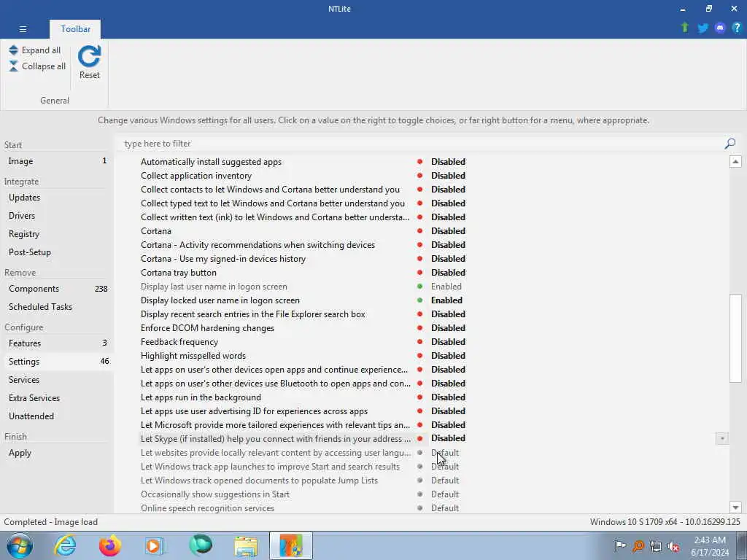The height and width of the screenshot is (560, 747).
Task: Click the Action Center flag tray icon
Action: click(x=620, y=546)
